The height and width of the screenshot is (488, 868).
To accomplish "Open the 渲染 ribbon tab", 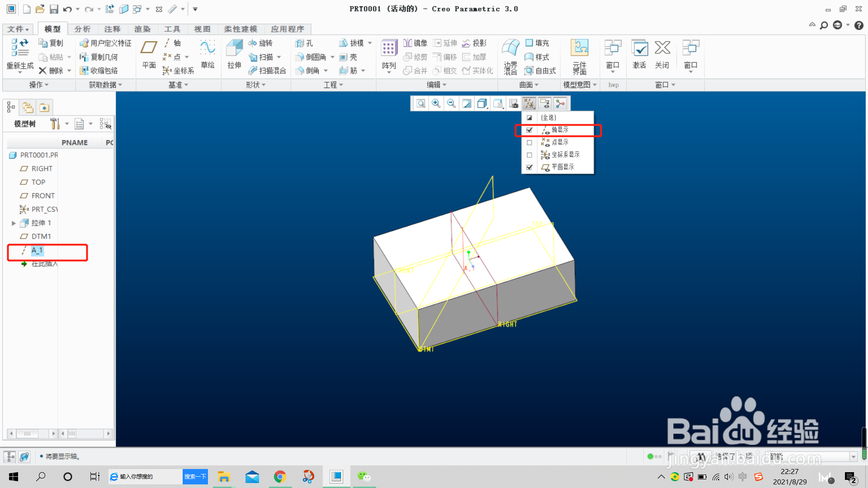I will tap(142, 29).
